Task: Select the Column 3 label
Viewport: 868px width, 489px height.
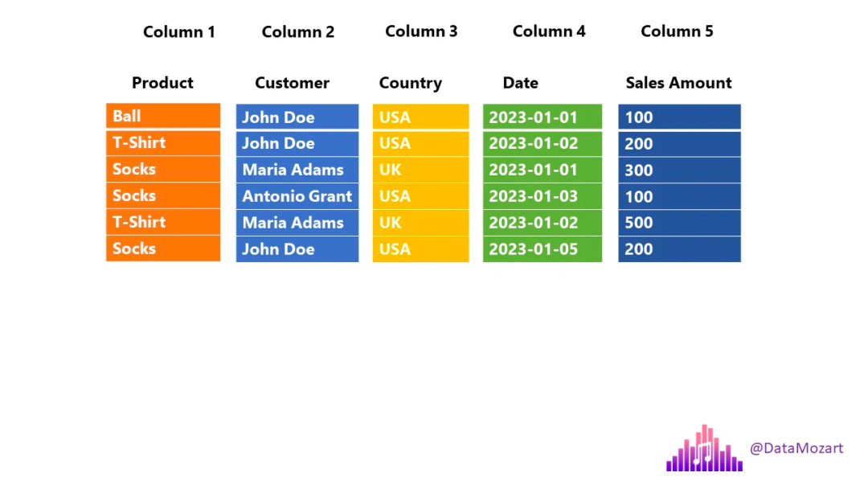Action: coord(421,31)
